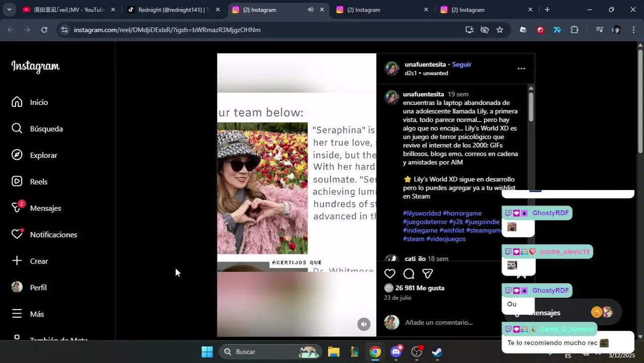Open the Chrome profile avatar
The height and width of the screenshot is (363, 644).
coord(616,30)
